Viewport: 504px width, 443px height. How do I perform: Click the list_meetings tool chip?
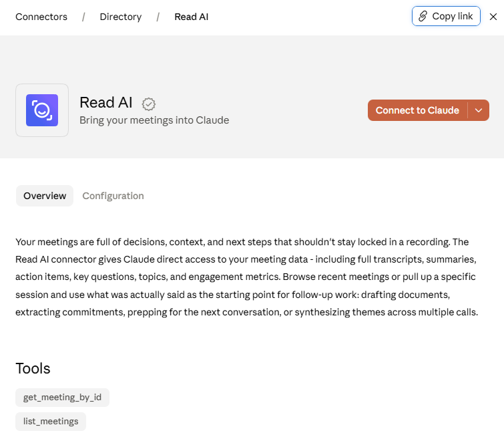click(51, 422)
